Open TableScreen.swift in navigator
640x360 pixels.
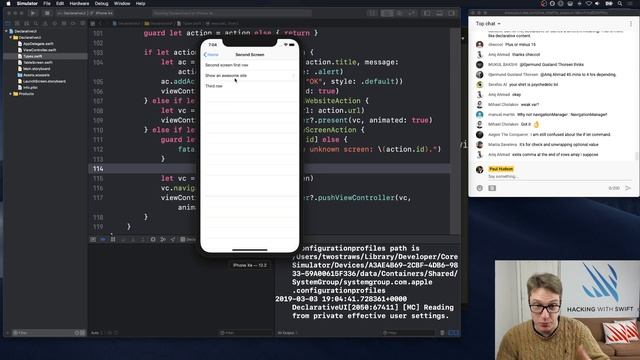(37, 62)
